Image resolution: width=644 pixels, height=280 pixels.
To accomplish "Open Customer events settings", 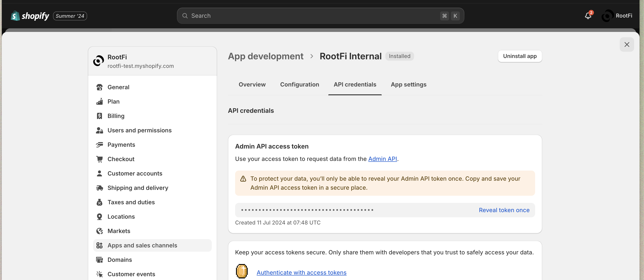I will pyautogui.click(x=131, y=274).
